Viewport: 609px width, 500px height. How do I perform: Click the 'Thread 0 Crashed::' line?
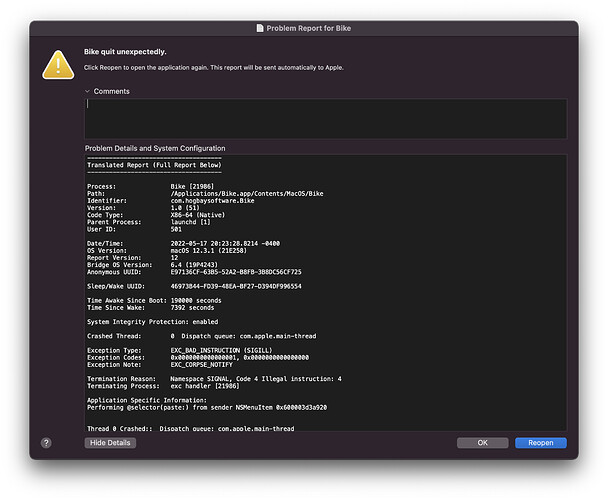(191, 429)
